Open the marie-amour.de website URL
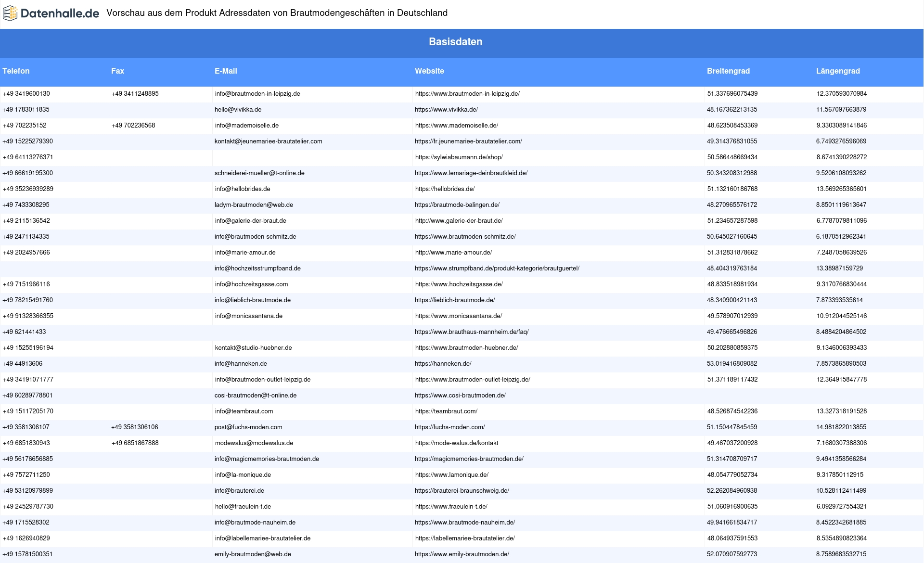The height and width of the screenshot is (563, 924). click(x=453, y=253)
